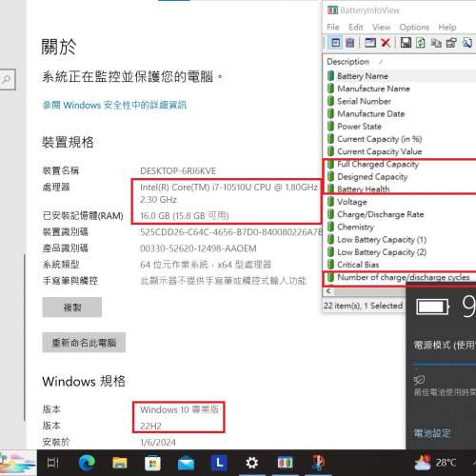Click the BatteryInfoView title bar app icon

[332, 10]
